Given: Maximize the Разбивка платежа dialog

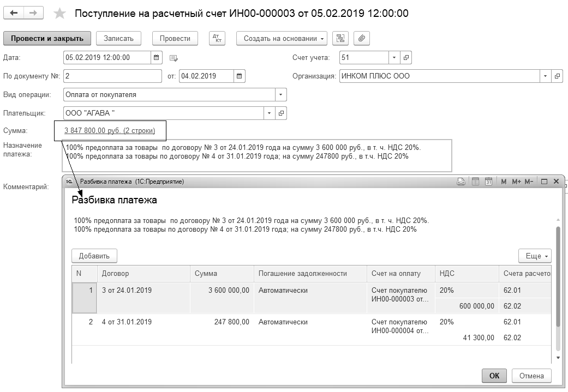Looking at the screenshot, I should pyautogui.click(x=544, y=182).
